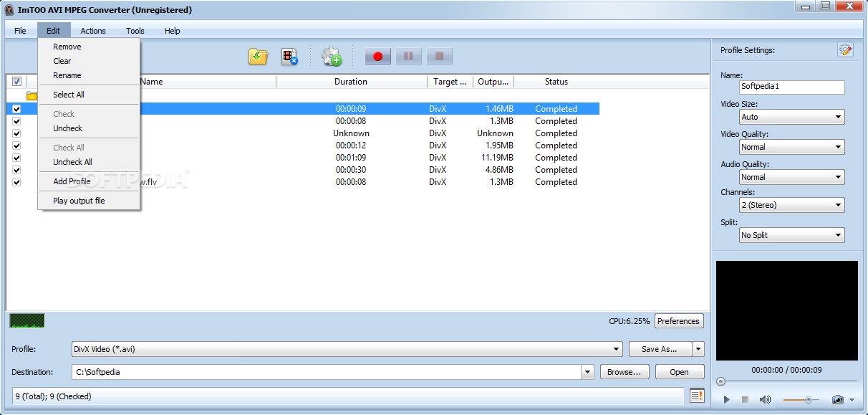Click the yellow folder icon in file list
Viewport: 868px width, 415px height.
pos(32,95)
